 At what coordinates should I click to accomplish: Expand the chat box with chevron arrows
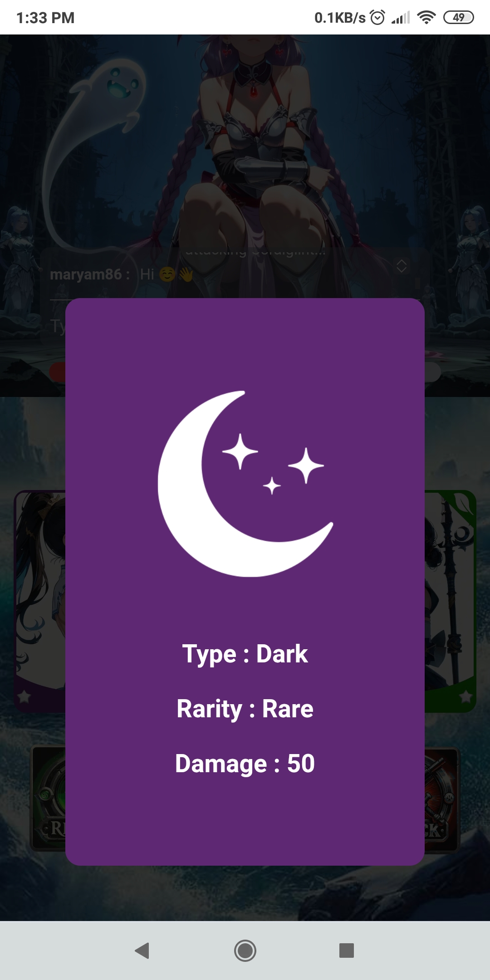tap(402, 266)
